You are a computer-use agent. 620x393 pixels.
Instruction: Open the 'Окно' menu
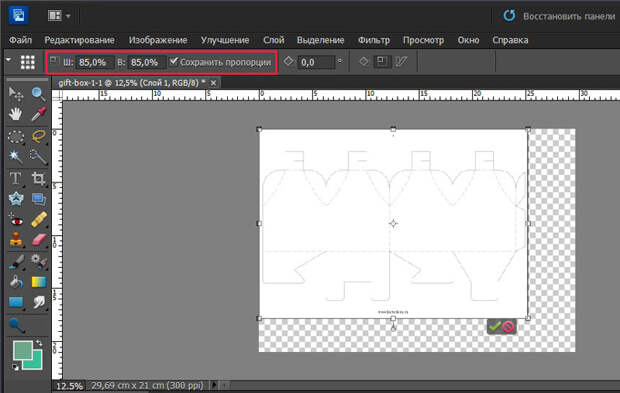pos(468,40)
